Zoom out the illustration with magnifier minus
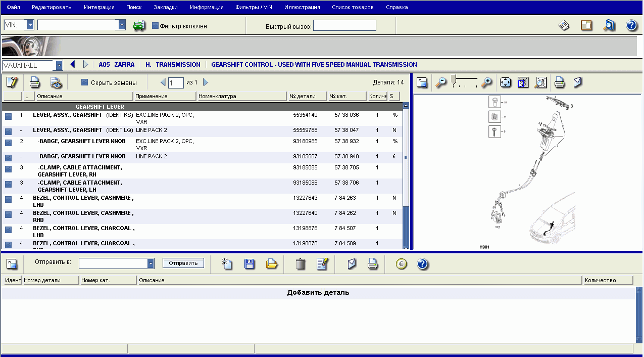Viewport: 644px width, 357px height. [x=441, y=82]
